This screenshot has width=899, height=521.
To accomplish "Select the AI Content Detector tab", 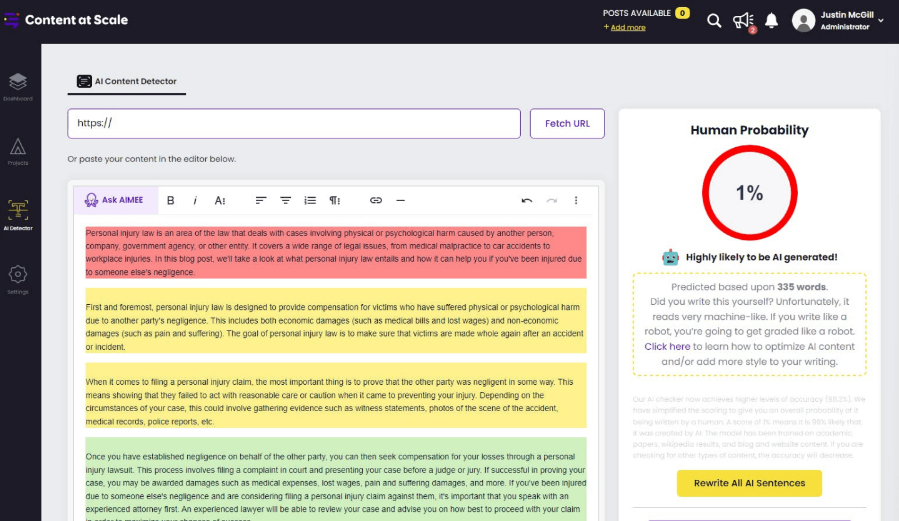I will (127, 81).
